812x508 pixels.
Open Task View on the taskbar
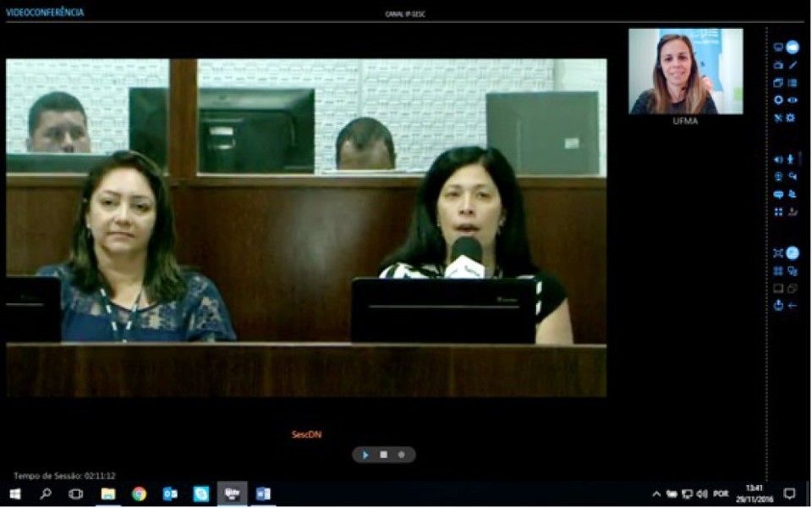click(76, 494)
